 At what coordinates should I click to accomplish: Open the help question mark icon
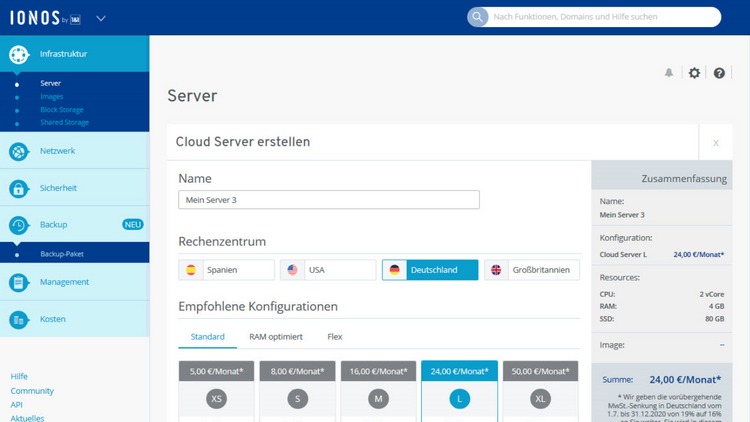pos(719,73)
